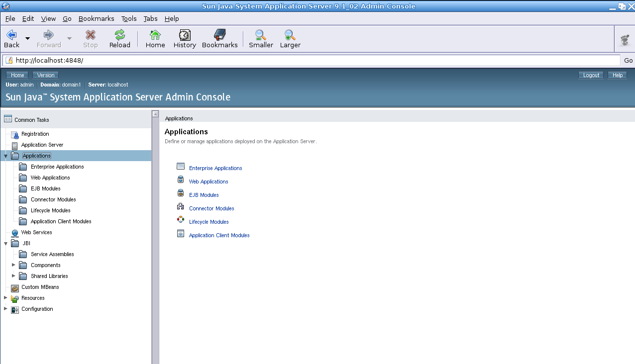Click the Go button beside address bar
Viewport: 635px width, 364px height.
tap(629, 60)
